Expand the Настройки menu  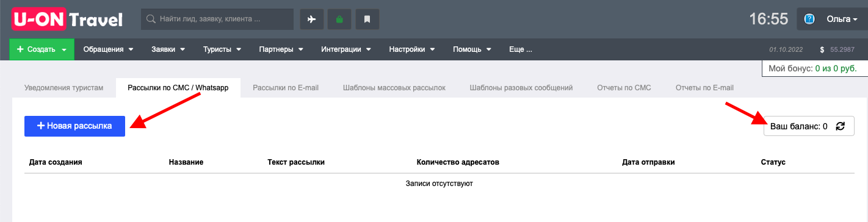point(411,49)
